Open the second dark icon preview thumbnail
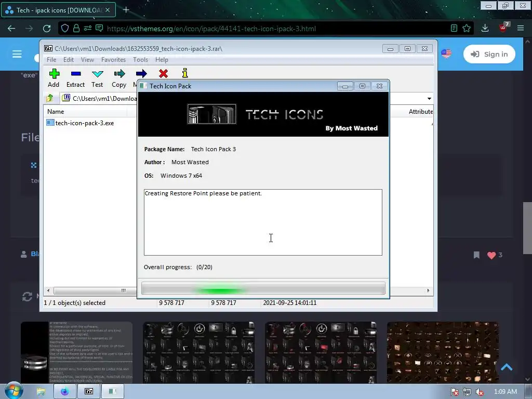This screenshot has height=399, width=532. [x=199, y=353]
